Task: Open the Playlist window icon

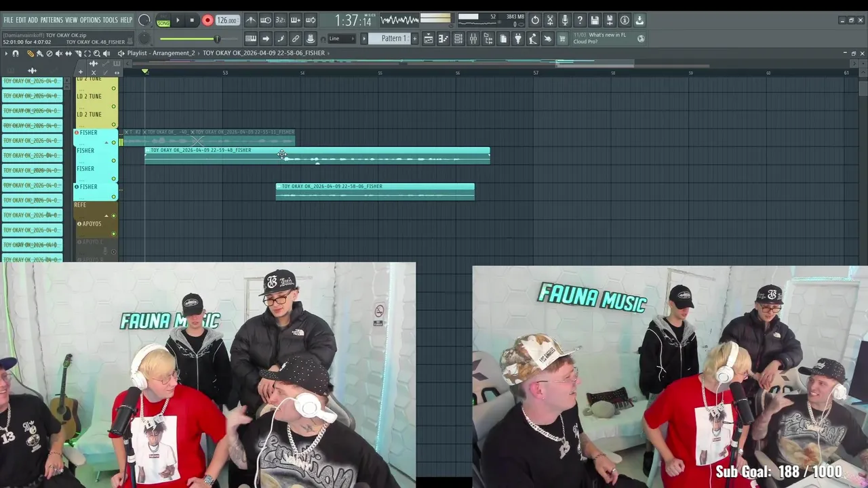Action: click(429, 39)
